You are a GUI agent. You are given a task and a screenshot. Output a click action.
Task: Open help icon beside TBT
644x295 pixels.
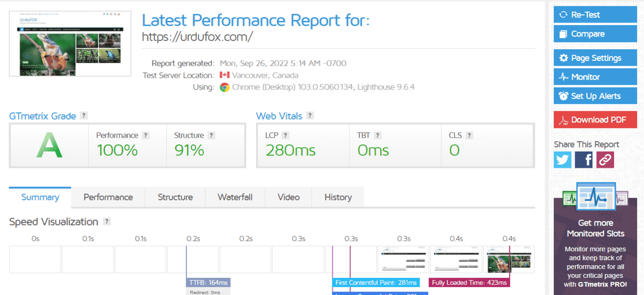tap(378, 135)
